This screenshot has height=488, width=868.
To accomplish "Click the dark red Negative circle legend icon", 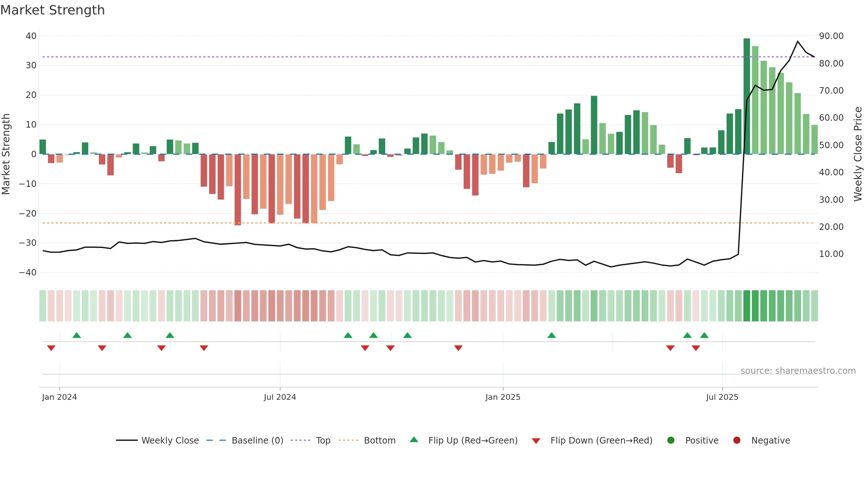I will pyautogui.click(x=737, y=440).
